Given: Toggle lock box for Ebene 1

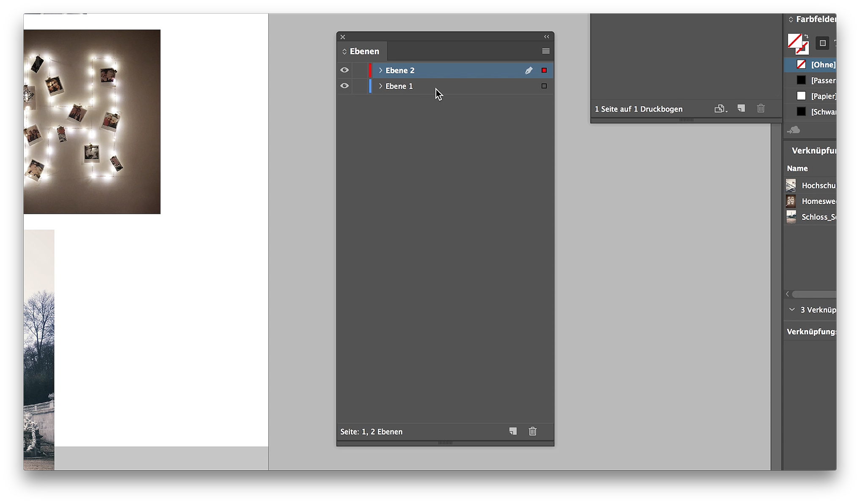Looking at the screenshot, I should 359,86.
